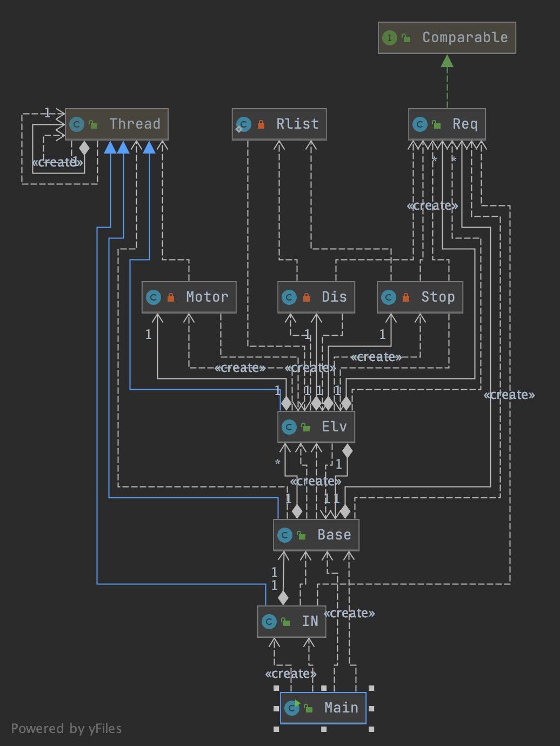Click the class icon on Motor node
The width and height of the screenshot is (560, 746).
154,297
